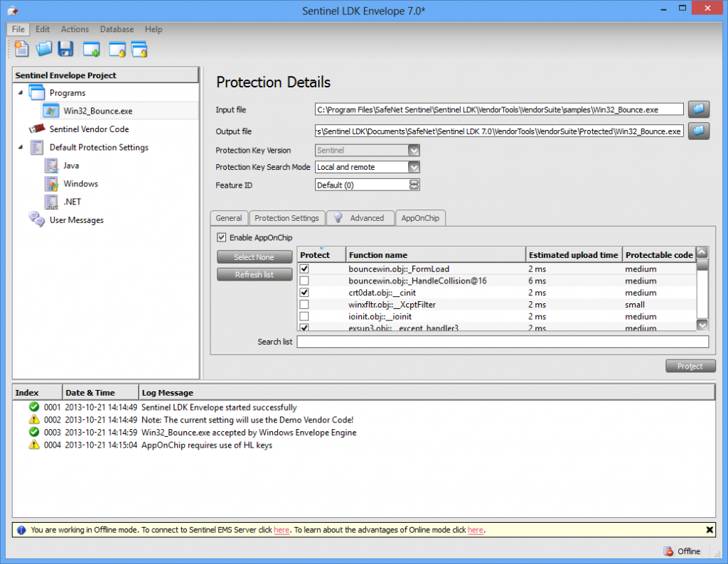Image resolution: width=728 pixels, height=564 pixels.
Task: Open the File menu
Action: tap(18, 29)
